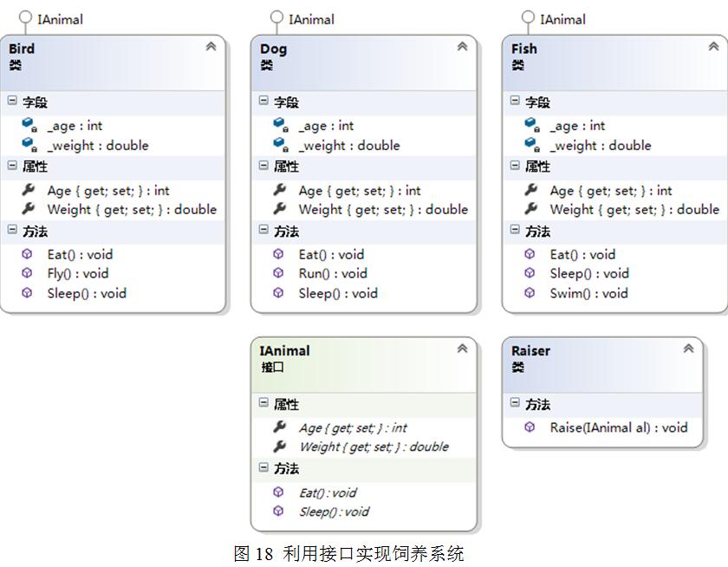Click the _weight field icon in Dog class

click(281, 145)
